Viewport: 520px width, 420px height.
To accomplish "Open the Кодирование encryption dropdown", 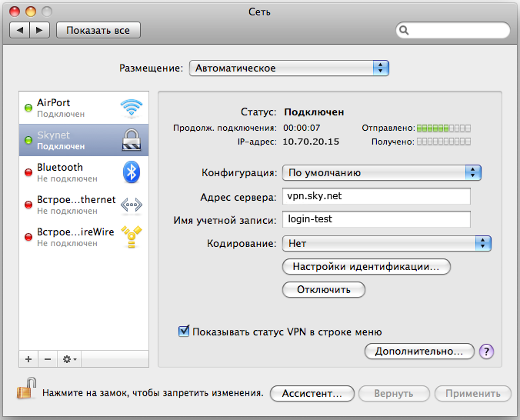I will [x=387, y=244].
